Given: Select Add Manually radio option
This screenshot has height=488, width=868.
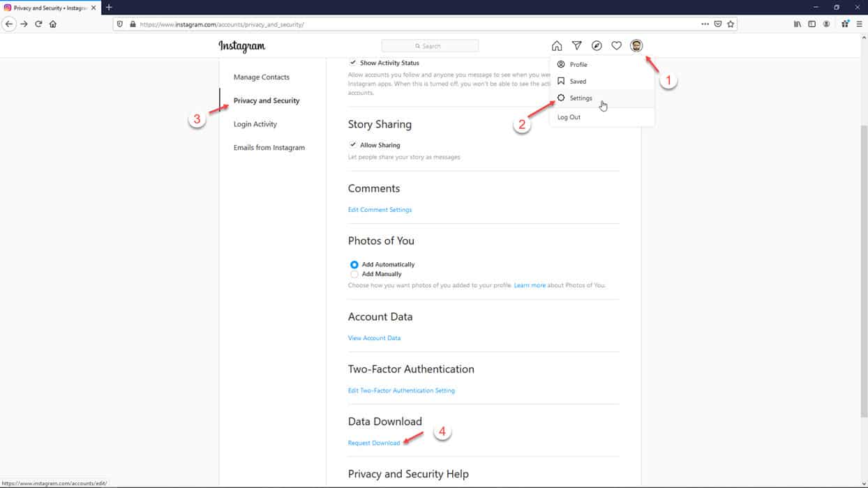Looking at the screenshot, I should point(354,275).
